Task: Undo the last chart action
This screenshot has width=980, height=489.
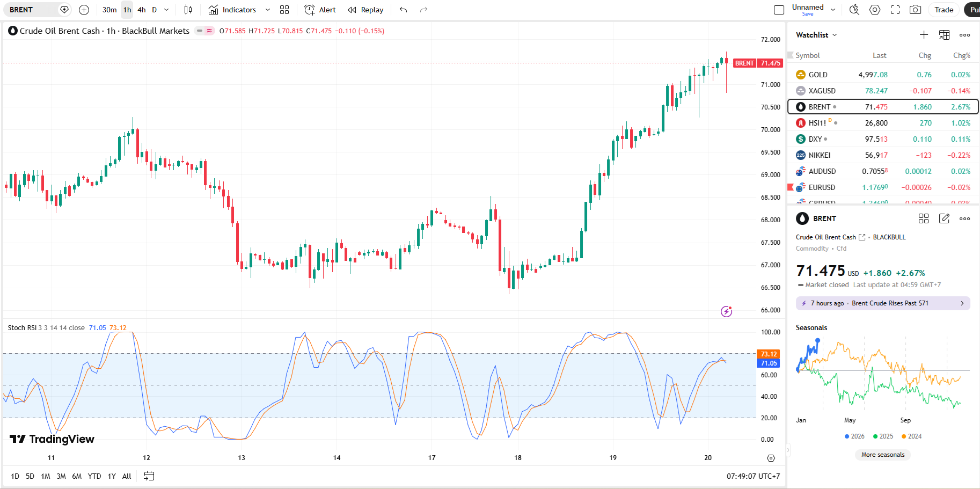Action: point(404,10)
